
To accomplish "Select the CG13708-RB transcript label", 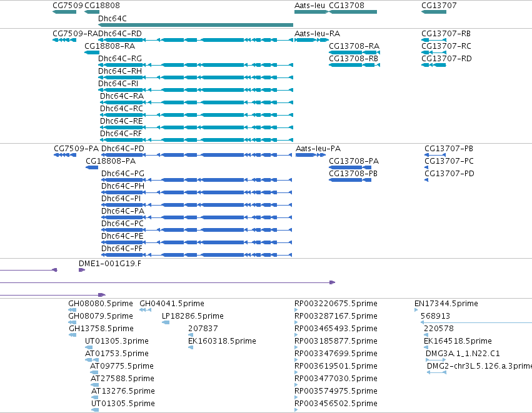I will (354, 59).
